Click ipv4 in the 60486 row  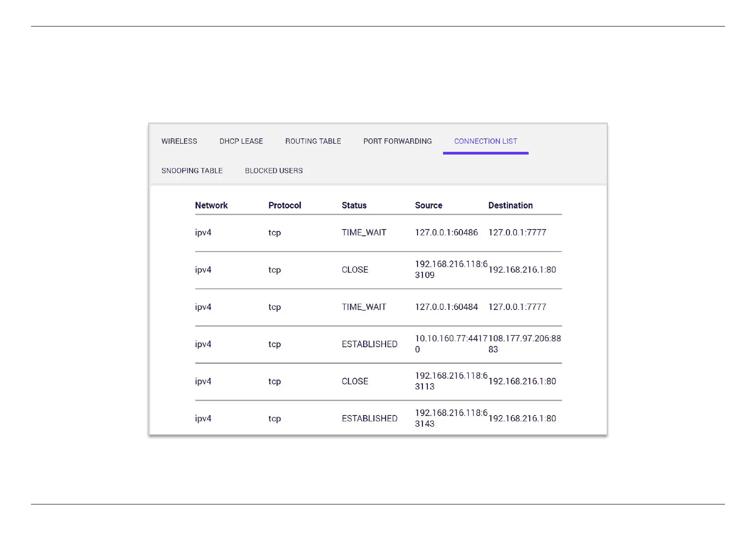point(203,233)
